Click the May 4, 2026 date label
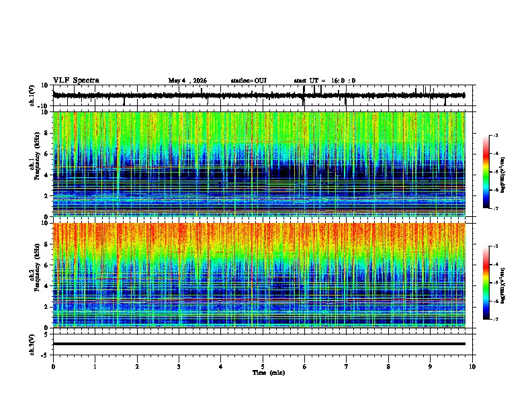 point(187,81)
